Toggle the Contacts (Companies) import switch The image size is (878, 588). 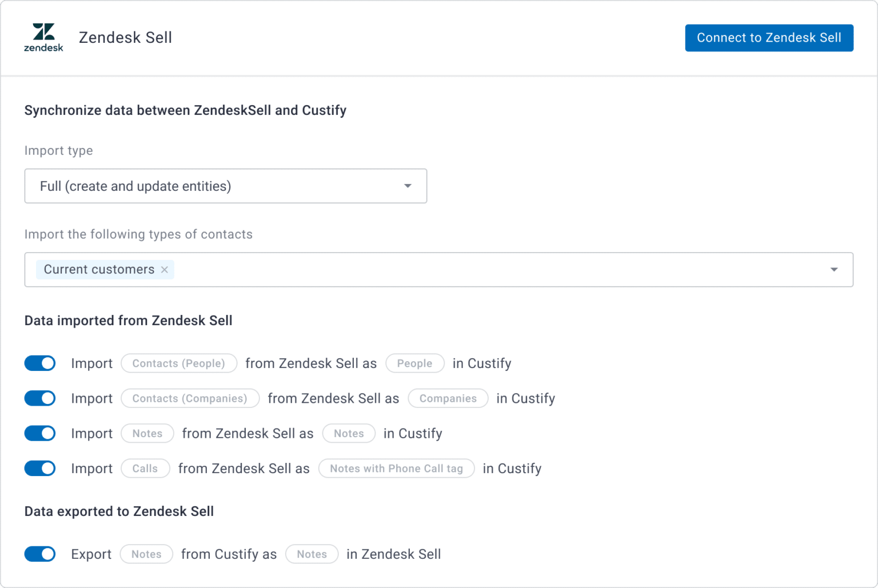point(39,398)
